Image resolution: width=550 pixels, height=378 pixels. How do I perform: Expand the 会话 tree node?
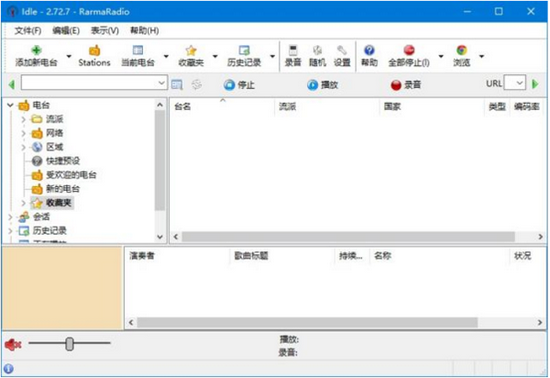click(x=10, y=217)
